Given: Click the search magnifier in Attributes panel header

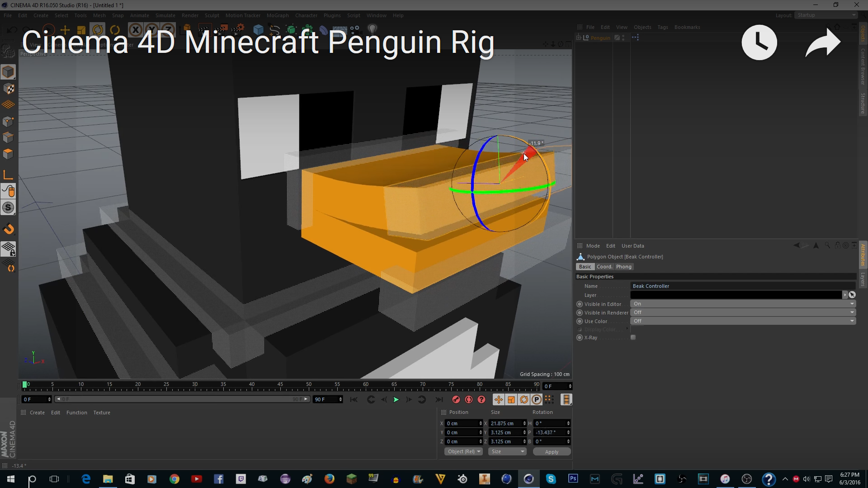Looking at the screenshot, I should click(827, 245).
